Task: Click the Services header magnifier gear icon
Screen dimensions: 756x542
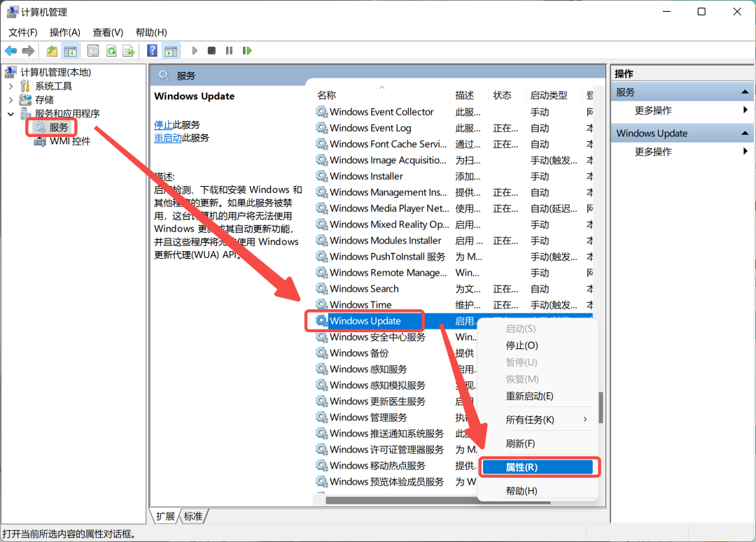Action: [164, 76]
